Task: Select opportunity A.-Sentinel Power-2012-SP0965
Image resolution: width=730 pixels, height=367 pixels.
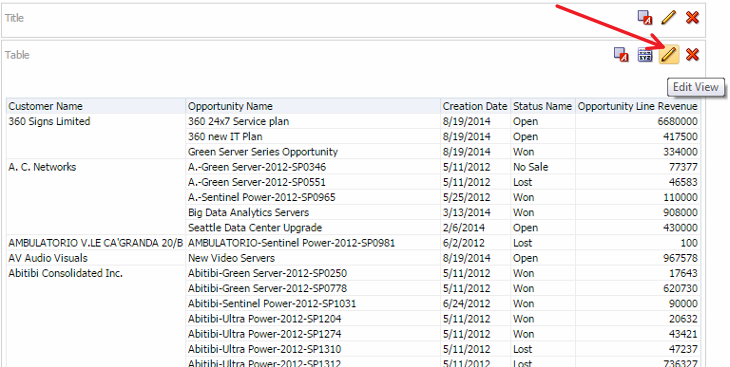Action: [x=262, y=197]
